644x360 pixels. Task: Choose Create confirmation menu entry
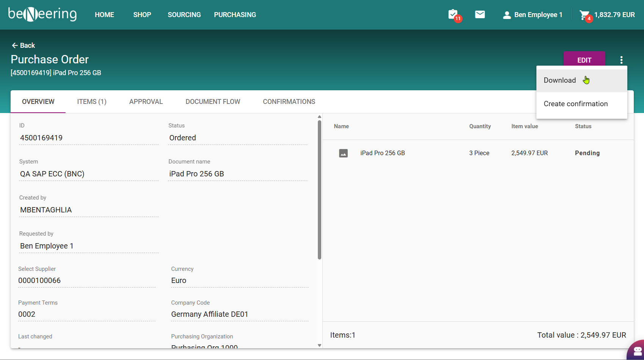tap(575, 104)
